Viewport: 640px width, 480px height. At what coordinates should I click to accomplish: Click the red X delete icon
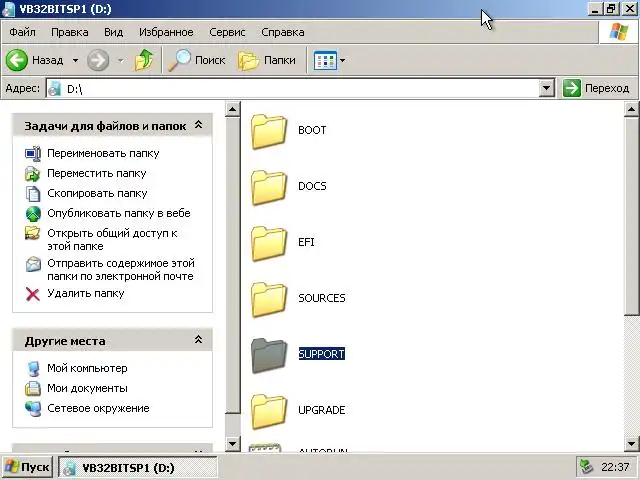coord(33,294)
